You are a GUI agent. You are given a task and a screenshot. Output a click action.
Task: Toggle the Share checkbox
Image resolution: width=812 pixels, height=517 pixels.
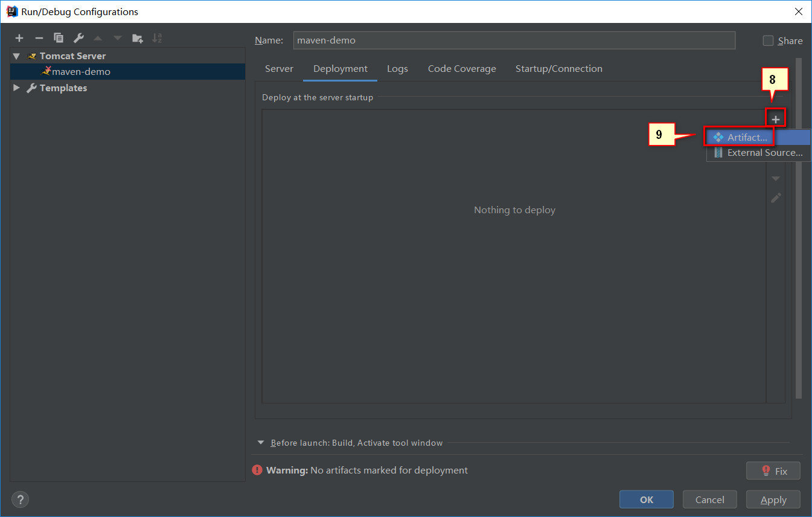tap(768, 40)
